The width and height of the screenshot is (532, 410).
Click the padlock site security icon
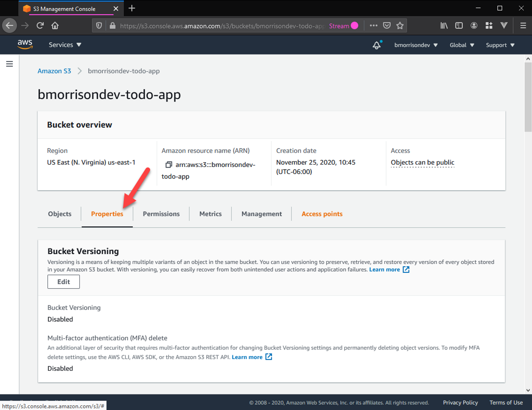(x=113, y=26)
